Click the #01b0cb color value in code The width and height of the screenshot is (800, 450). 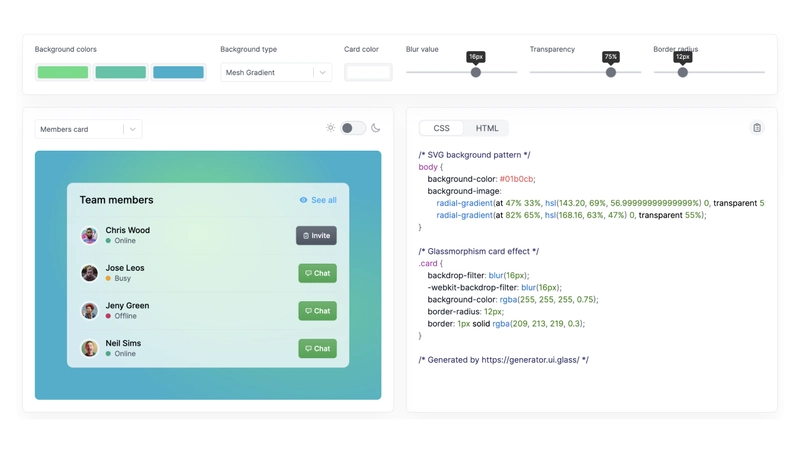tap(516, 179)
